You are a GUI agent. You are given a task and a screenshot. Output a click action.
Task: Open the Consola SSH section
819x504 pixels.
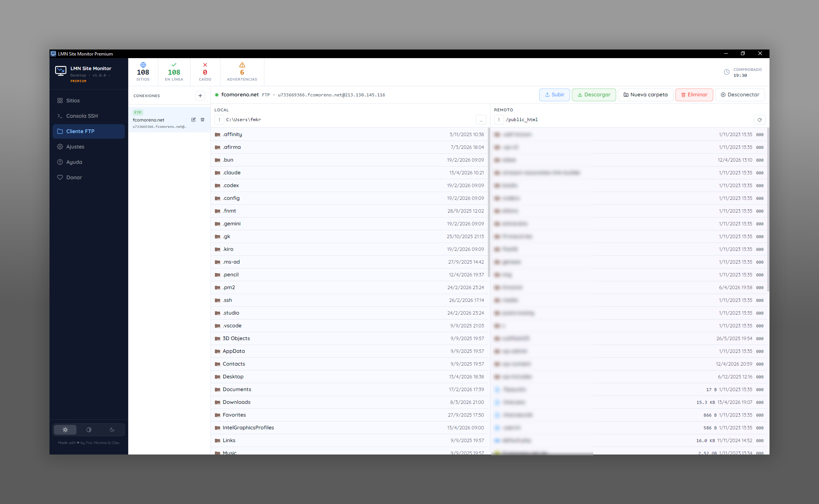[x=82, y=116]
